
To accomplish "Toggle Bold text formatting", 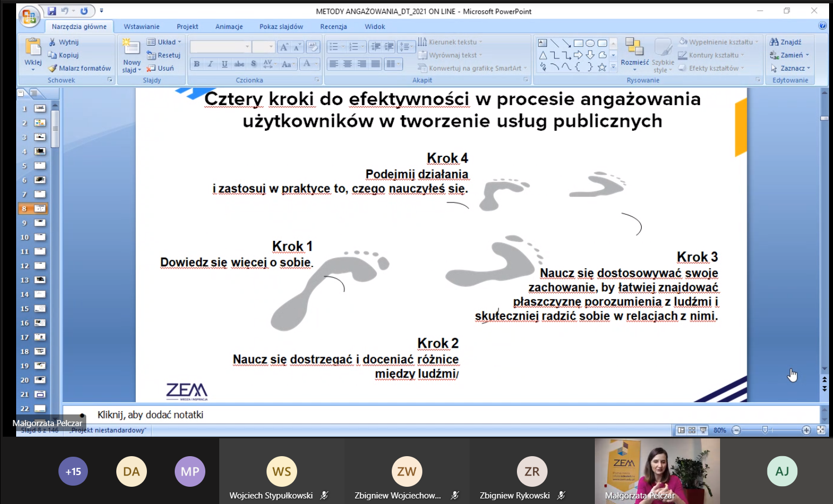I will 196,64.
